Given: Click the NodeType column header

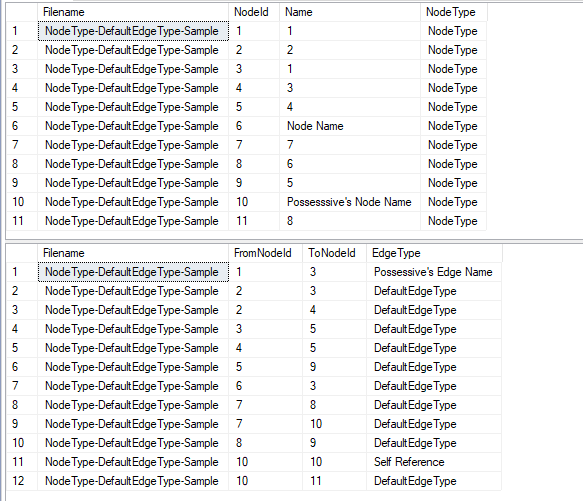Looking at the screenshot, I should tap(454, 12).
